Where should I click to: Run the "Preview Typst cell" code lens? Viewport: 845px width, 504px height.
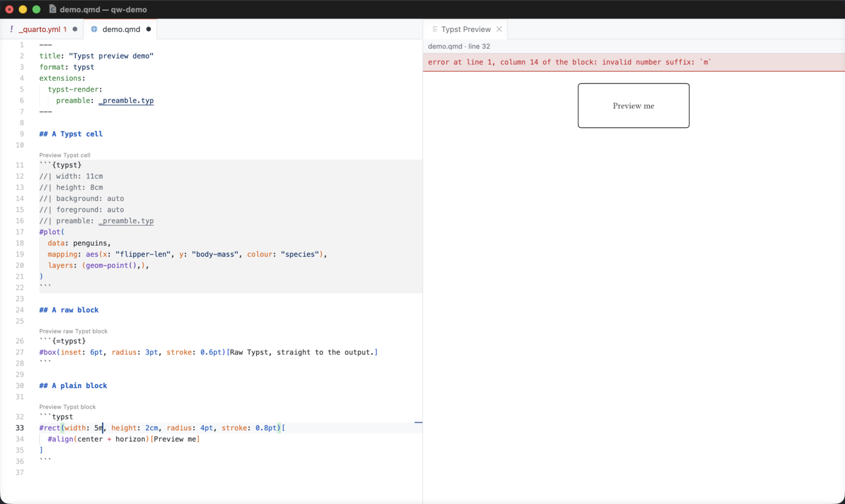[x=65, y=155]
